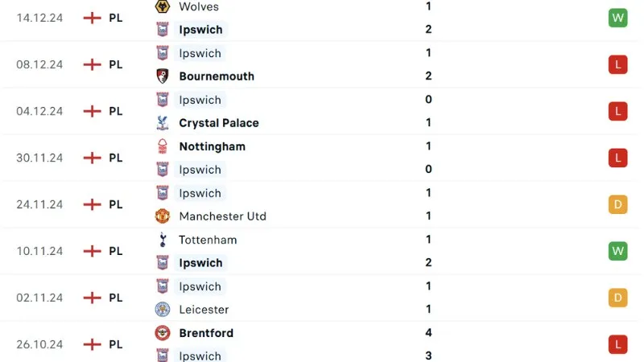Image resolution: width=644 pixels, height=362 pixels.
Task: Open the Crystal Palace team link
Action: pos(218,123)
